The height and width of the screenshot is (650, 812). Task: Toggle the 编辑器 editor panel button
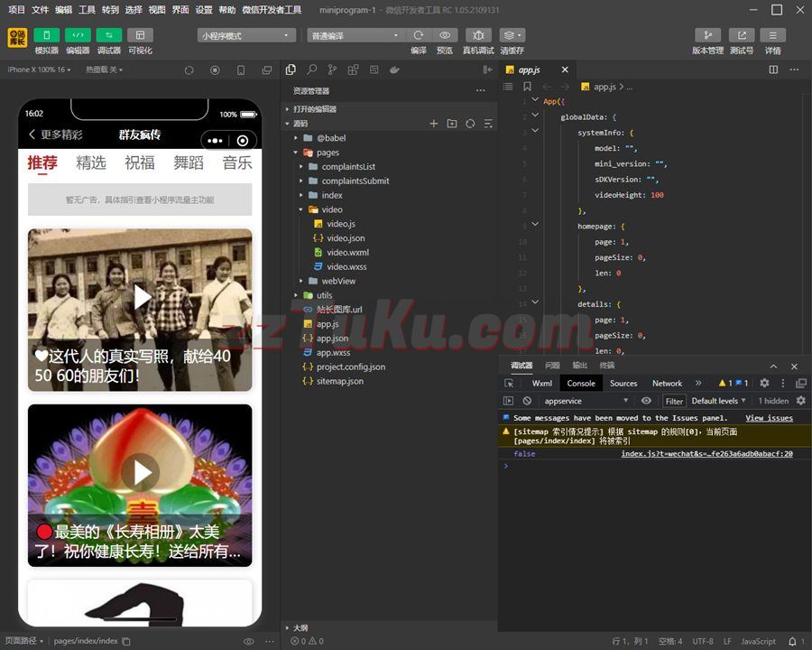78,35
